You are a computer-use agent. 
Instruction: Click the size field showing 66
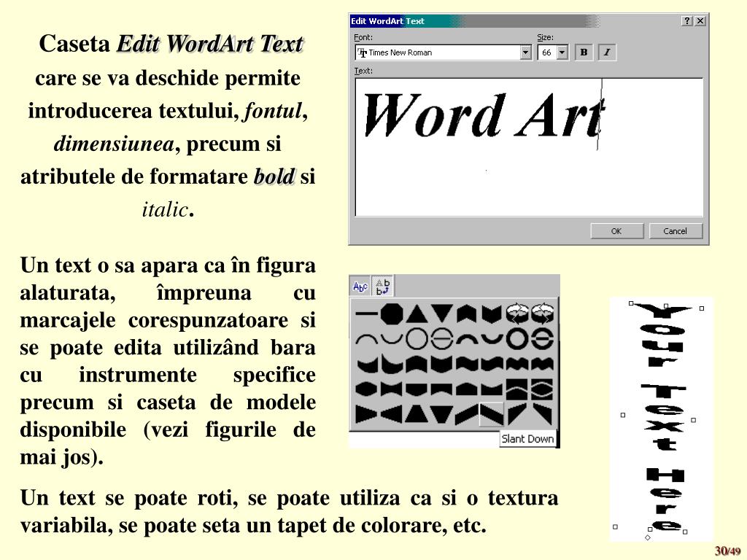(547, 52)
